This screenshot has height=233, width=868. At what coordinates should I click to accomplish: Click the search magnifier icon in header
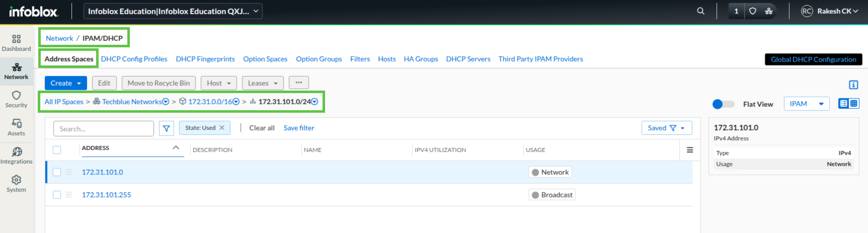coord(700,11)
